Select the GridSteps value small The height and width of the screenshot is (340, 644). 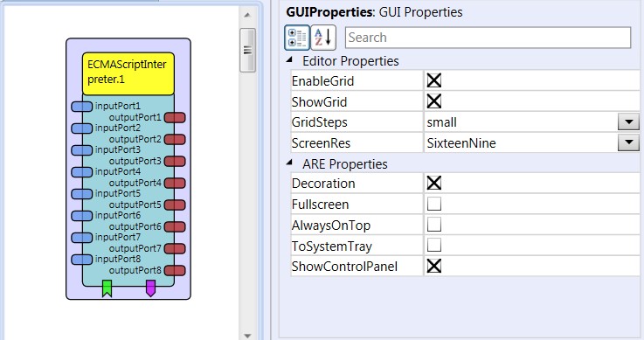coord(442,122)
